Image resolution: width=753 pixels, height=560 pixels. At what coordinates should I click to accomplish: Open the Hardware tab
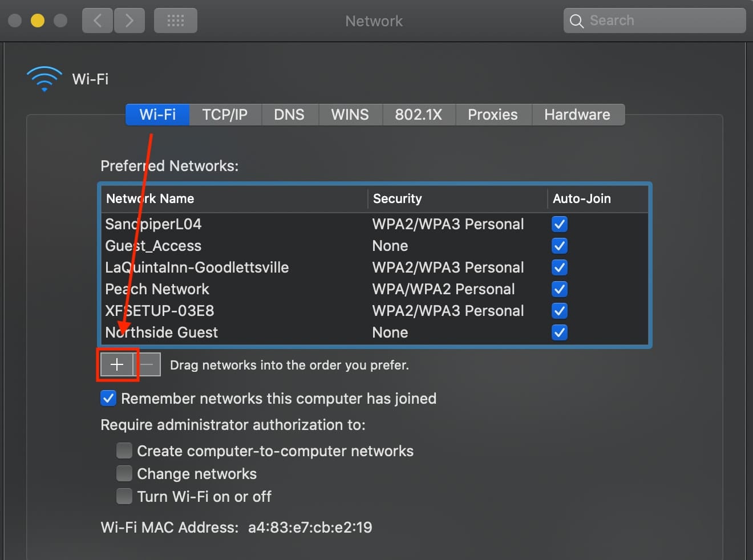577,115
